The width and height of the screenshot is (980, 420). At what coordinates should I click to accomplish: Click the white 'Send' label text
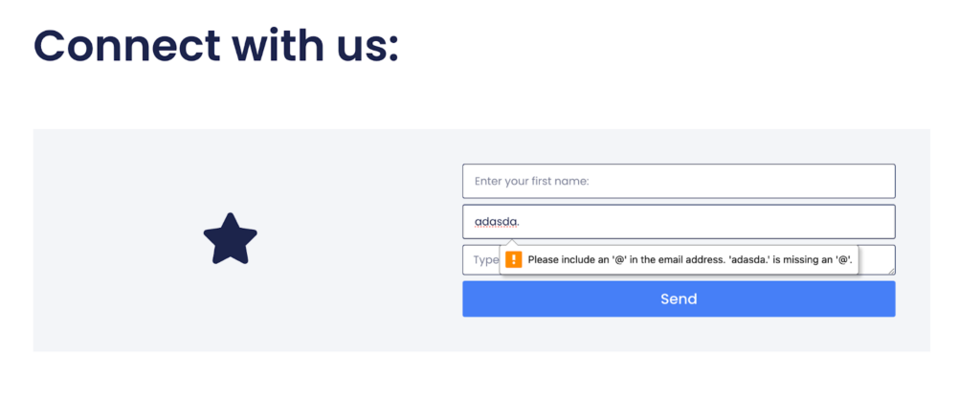pyautogui.click(x=679, y=298)
